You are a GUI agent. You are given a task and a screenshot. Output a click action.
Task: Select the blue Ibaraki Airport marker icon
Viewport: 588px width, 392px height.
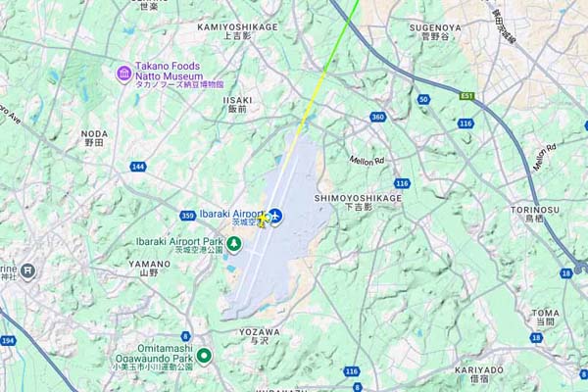(x=276, y=217)
